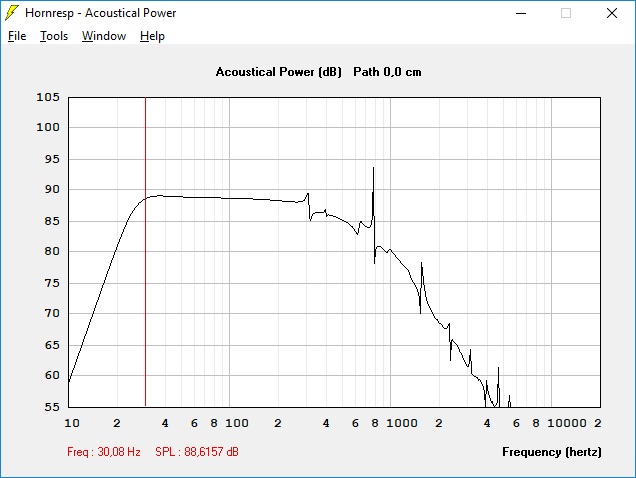
Task: Open the Help menu
Action: 152,36
